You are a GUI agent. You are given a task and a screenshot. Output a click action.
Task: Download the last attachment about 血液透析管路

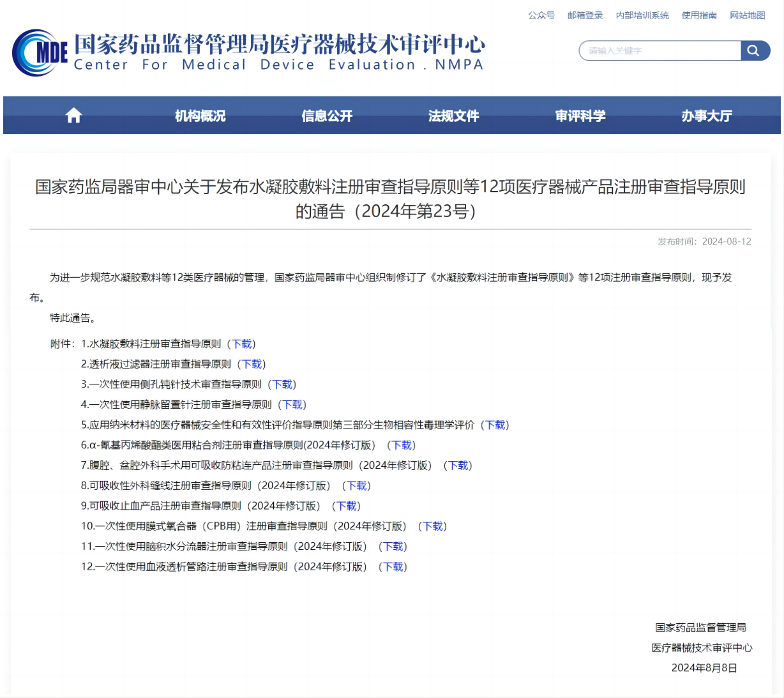[393, 566]
